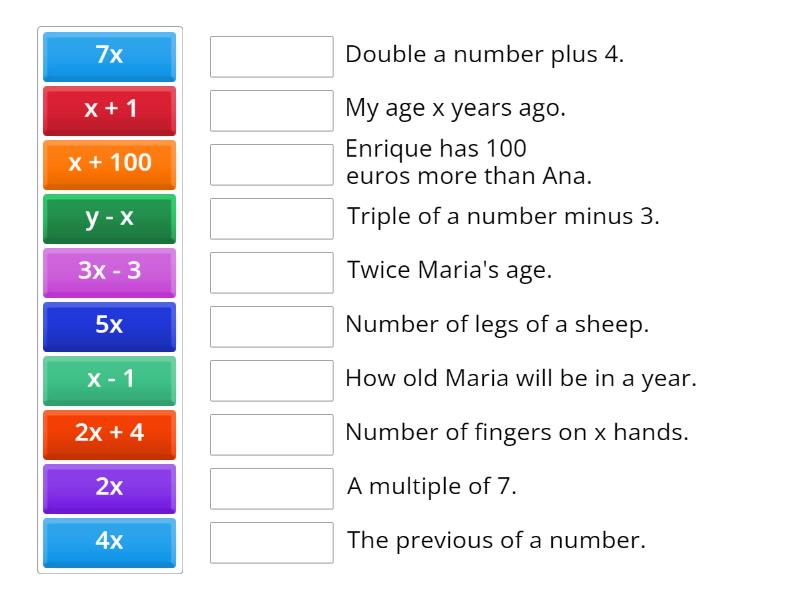Click the blue 4x tile
Viewport: 800px width, 600px height.
coord(109,542)
